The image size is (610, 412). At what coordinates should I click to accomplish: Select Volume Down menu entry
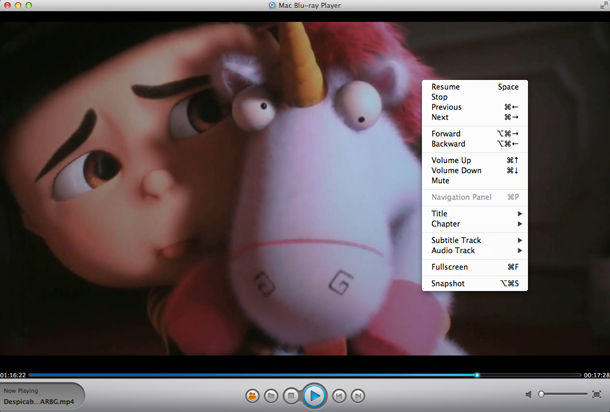(x=475, y=170)
